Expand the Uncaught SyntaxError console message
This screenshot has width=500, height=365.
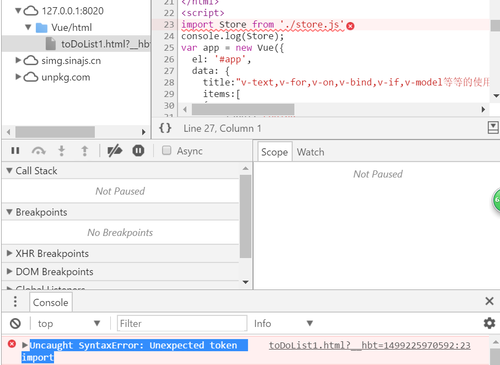(x=25, y=345)
